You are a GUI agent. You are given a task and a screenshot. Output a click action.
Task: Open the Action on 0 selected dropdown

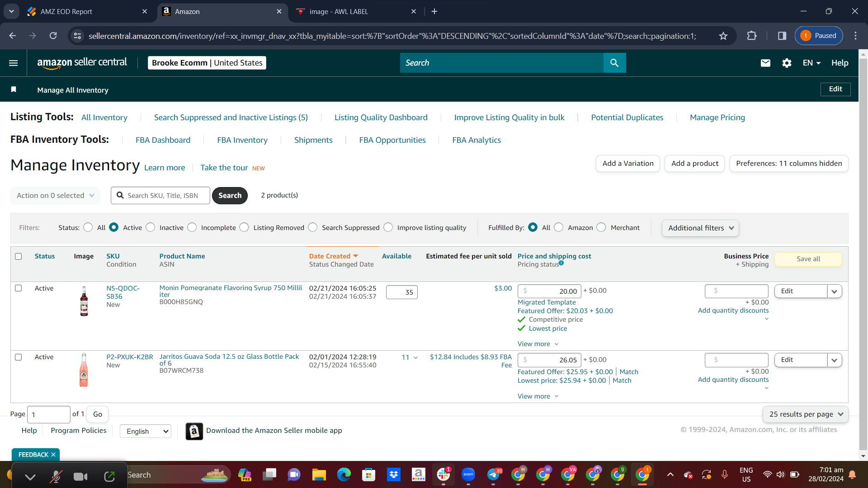click(x=55, y=196)
